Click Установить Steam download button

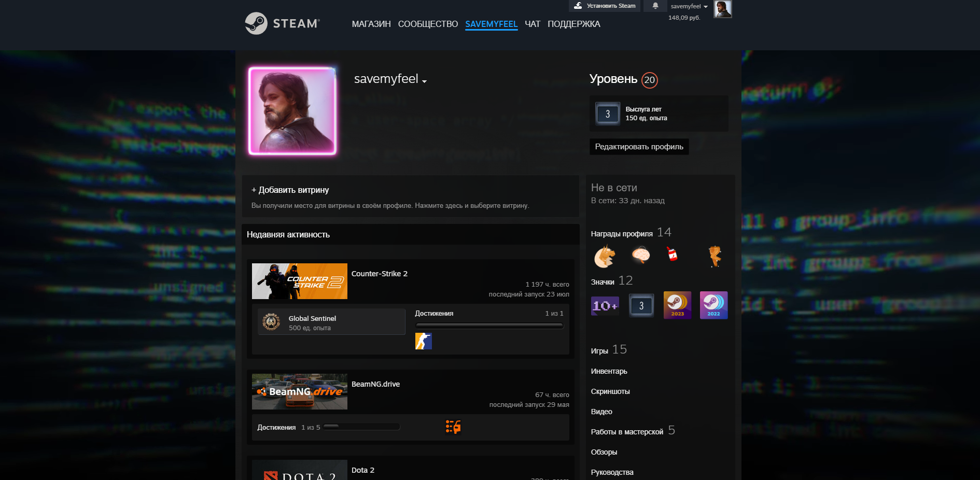pyautogui.click(x=605, y=6)
